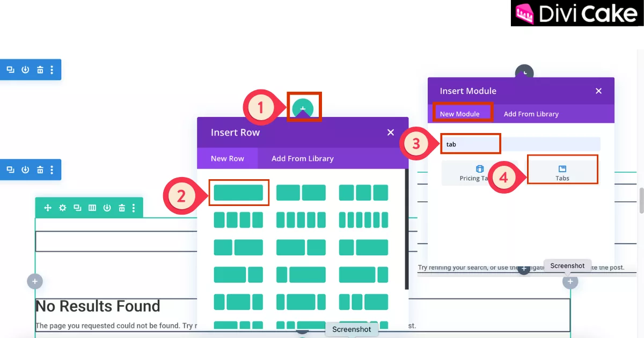Choose the single full-width column row layout
The width and height of the screenshot is (644, 338).
(x=238, y=193)
